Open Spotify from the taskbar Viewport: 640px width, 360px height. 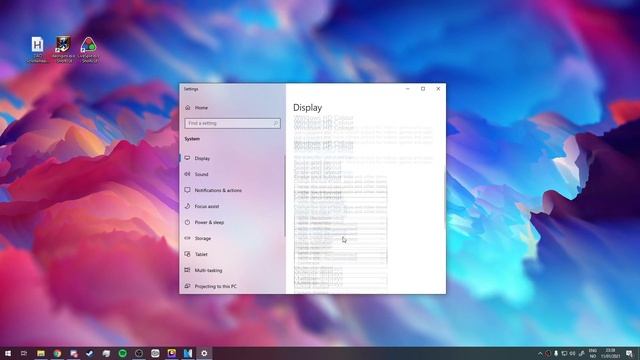(x=122, y=353)
